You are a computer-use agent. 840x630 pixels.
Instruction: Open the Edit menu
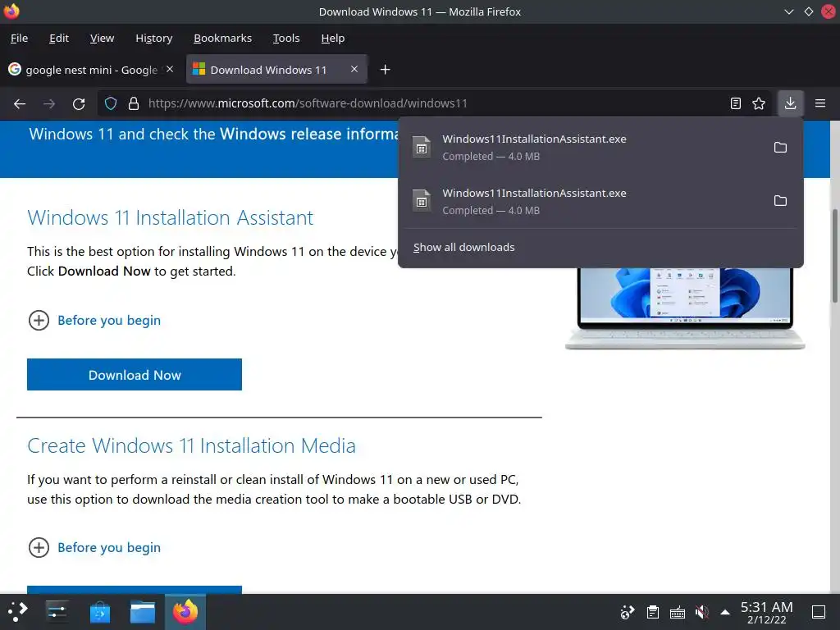click(59, 38)
